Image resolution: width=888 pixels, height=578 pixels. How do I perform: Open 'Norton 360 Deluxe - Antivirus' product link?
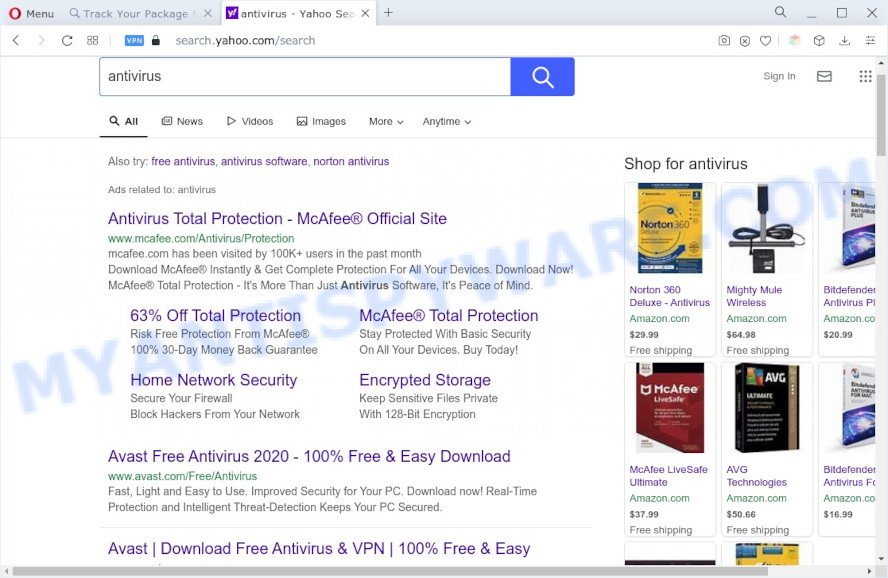[x=670, y=296]
